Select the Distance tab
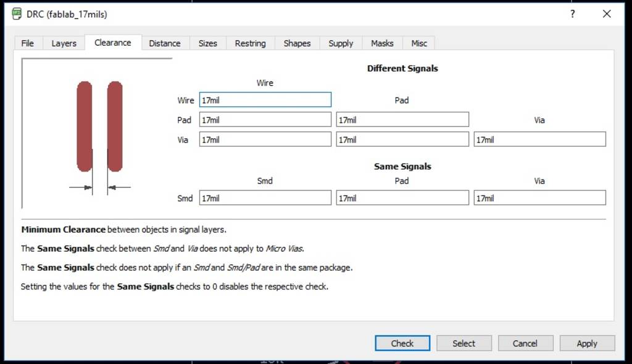This screenshot has width=632, height=364. (x=165, y=43)
